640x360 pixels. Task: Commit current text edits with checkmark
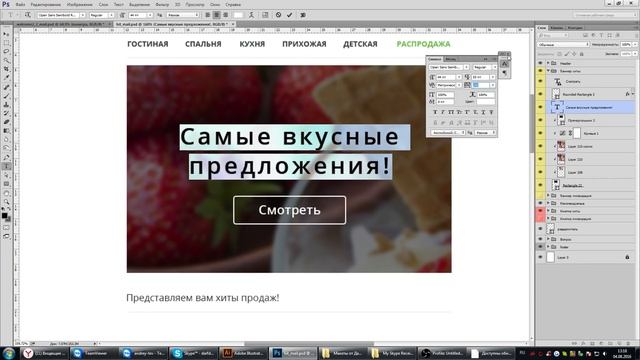pos(289,15)
